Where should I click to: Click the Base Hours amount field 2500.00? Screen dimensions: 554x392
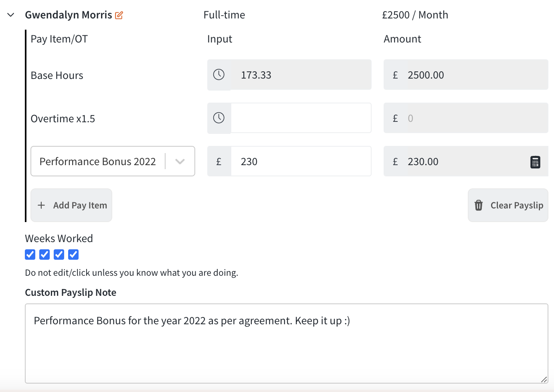pos(466,75)
